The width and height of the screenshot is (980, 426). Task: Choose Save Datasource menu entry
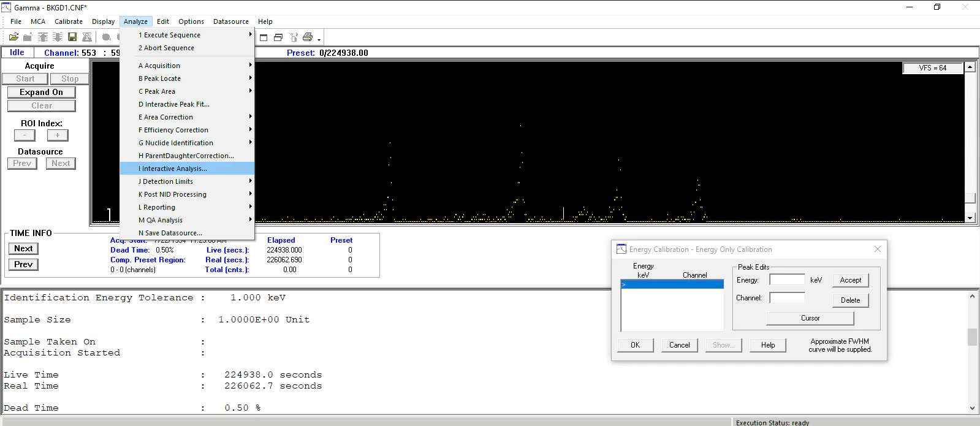tap(187, 233)
